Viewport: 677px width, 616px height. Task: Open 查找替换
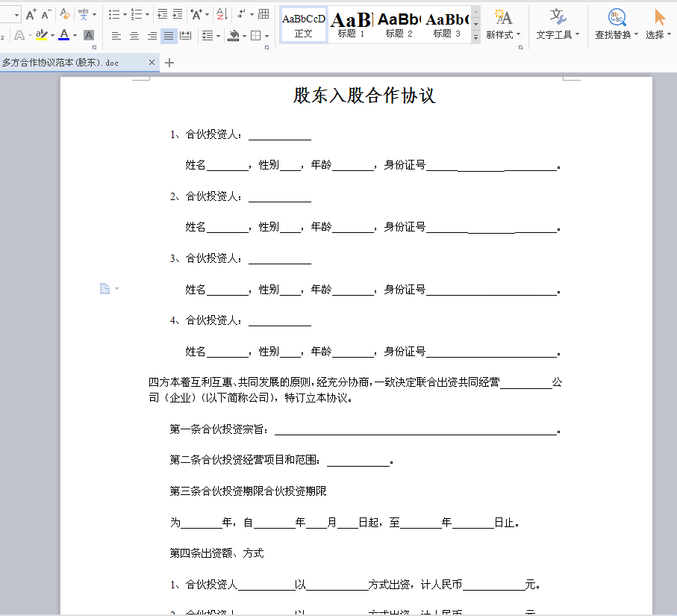(617, 24)
